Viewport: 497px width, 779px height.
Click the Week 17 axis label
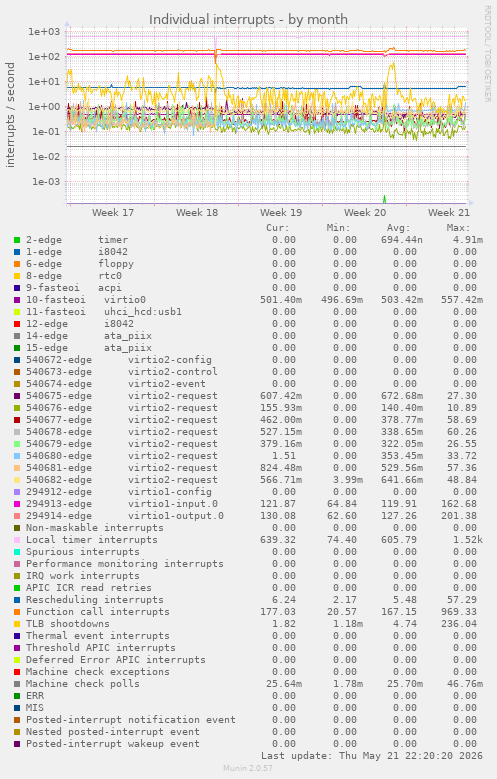[x=113, y=213]
